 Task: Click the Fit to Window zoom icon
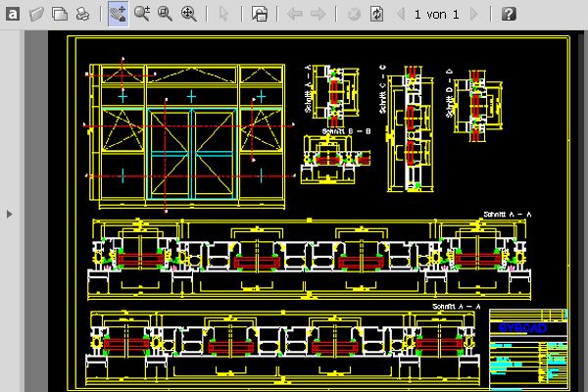pos(188,14)
